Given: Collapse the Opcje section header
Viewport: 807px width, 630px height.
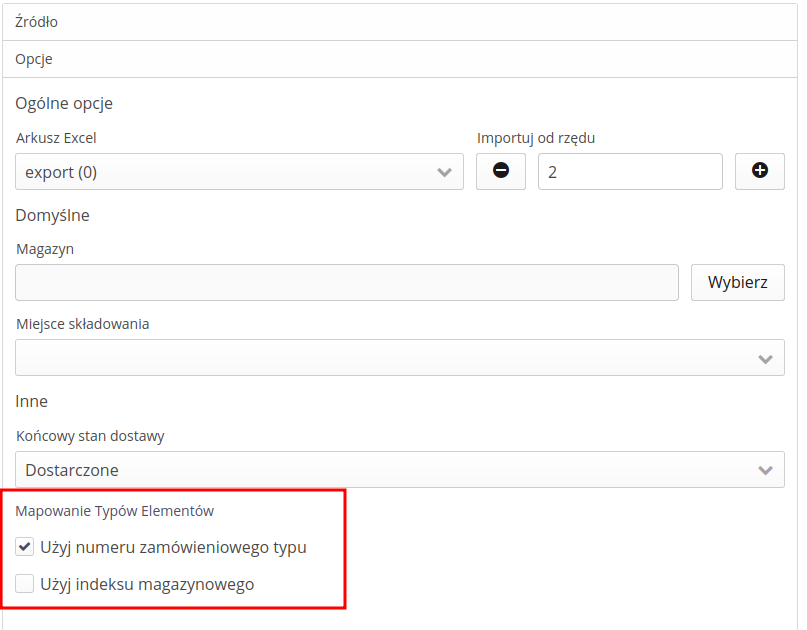Looking at the screenshot, I should pyautogui.click(x=34, y=59).
